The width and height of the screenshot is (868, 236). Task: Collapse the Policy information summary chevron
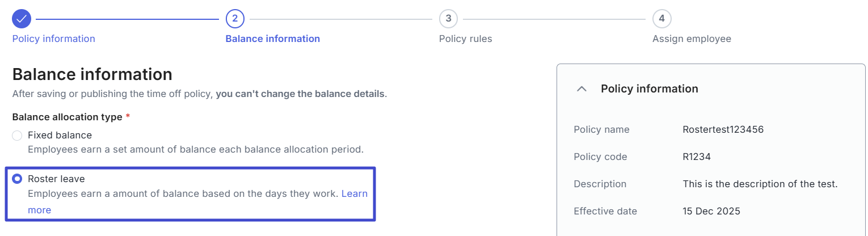[582, 89]
